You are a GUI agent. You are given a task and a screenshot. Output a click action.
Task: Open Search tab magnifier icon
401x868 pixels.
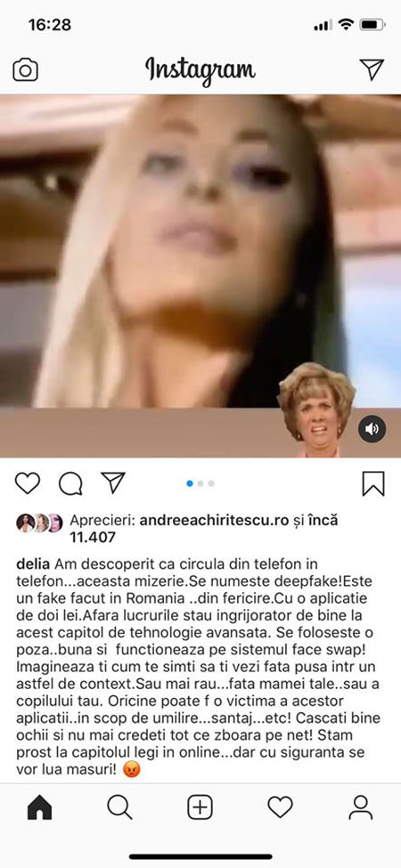click(x=119, y=807)
